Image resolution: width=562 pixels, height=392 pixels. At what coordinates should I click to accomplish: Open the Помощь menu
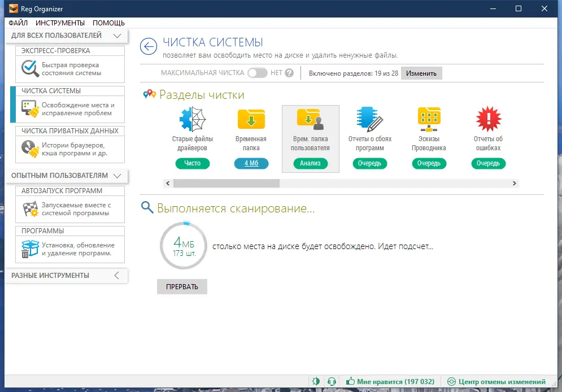point(108,23)
